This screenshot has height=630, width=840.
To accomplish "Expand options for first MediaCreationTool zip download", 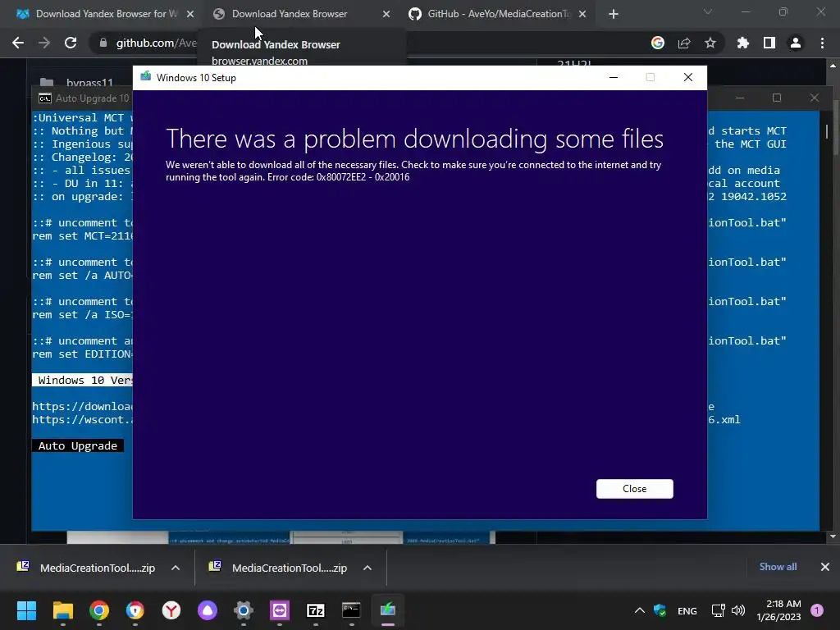I will (176, 568).
